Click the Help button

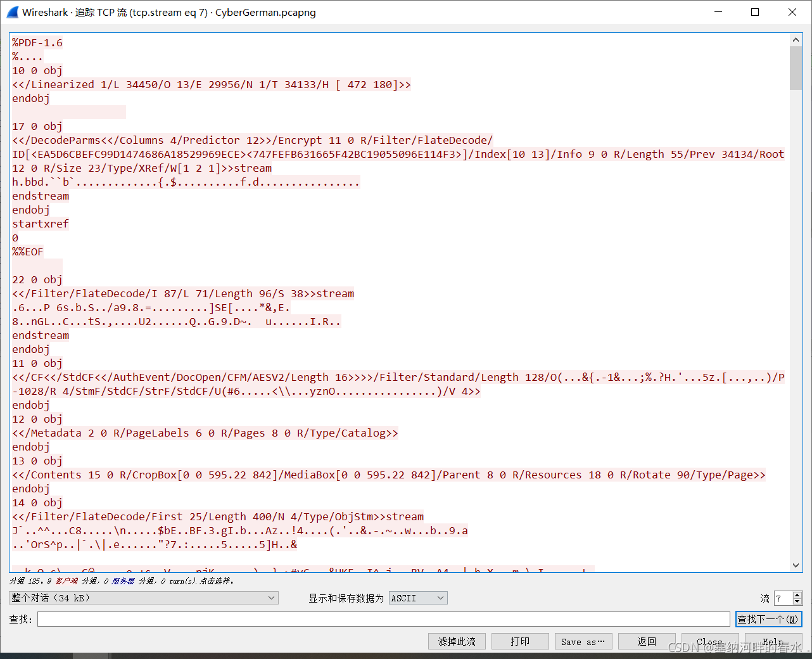click(x=773, y=641)
